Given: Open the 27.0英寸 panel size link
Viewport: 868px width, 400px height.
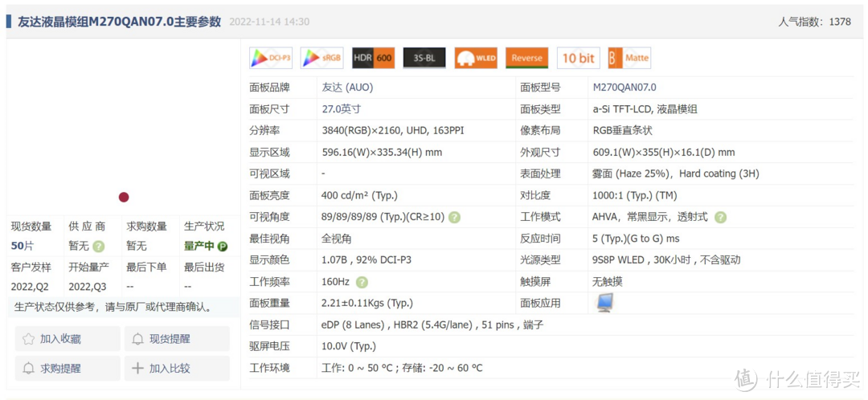Looking at the screenshot, I should click(x=342, y=109).
